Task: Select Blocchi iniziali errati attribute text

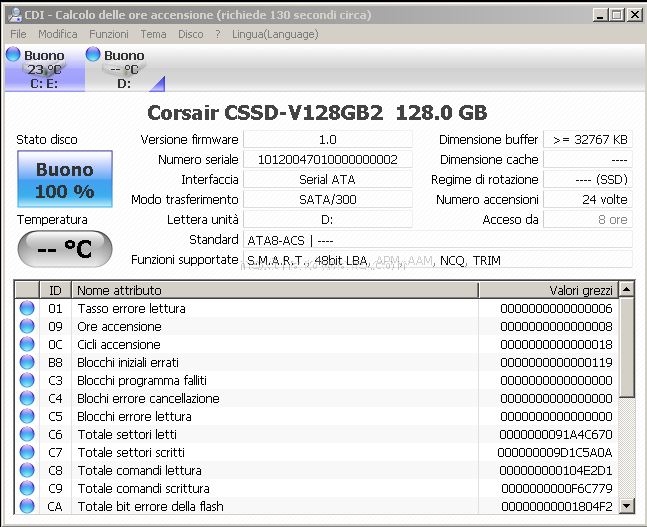Action: (x=128, y=363)
